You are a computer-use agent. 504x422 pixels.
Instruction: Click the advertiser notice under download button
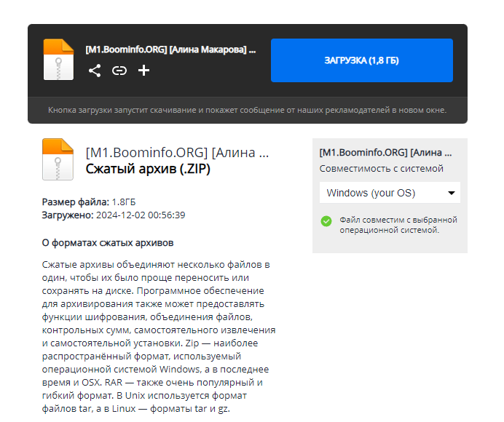click(248, 110)
